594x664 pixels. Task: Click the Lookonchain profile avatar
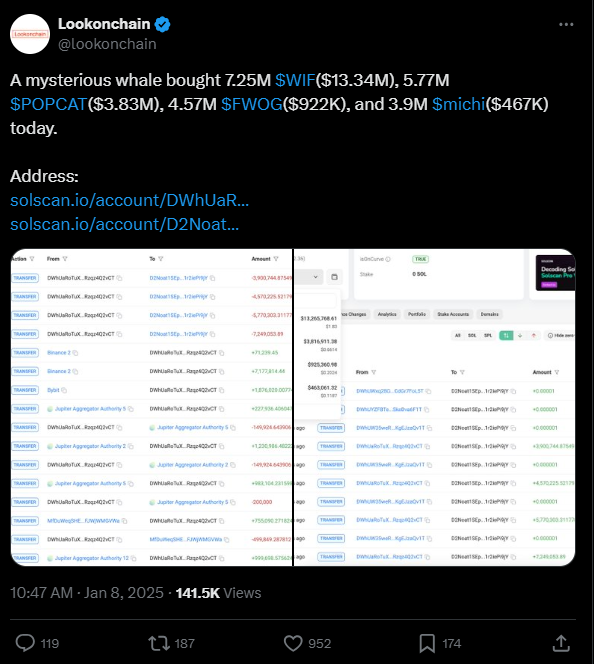coord(30,34)
